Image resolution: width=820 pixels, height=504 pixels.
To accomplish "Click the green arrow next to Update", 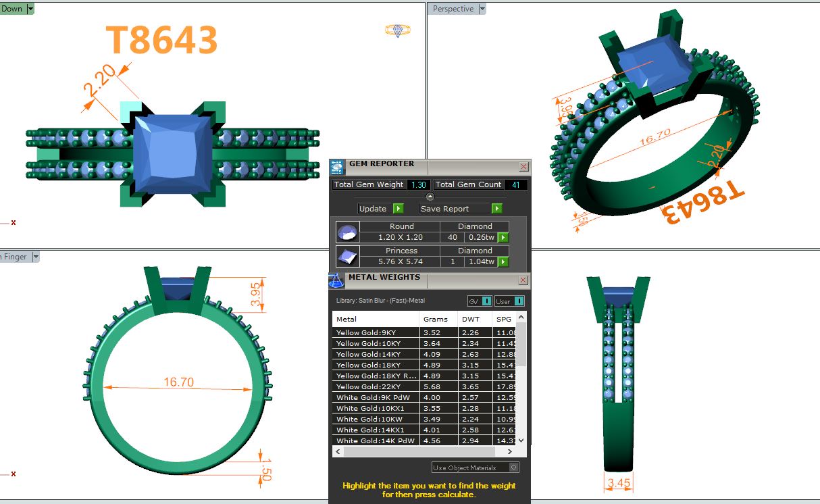I will 398,209.
